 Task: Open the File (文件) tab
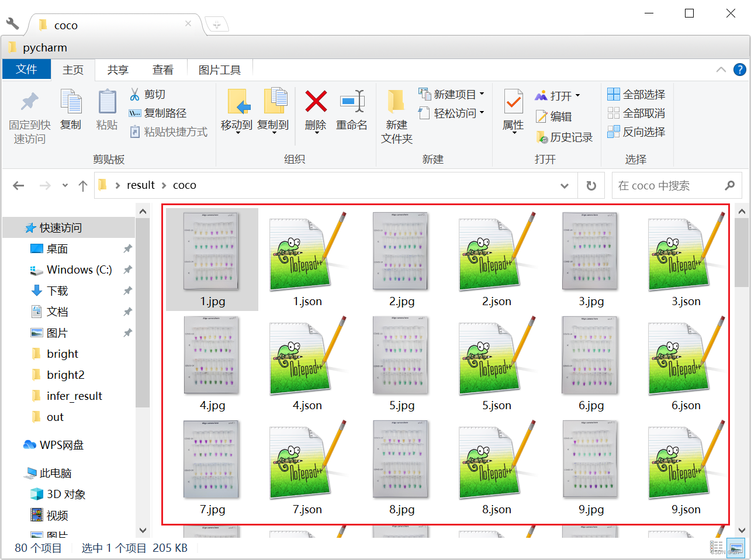[26, 70]
